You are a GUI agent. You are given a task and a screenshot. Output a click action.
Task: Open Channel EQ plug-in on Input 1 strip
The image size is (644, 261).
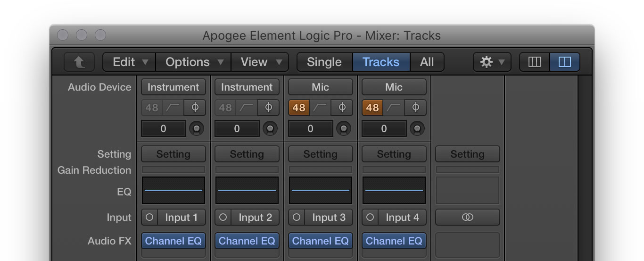[x=173, y=241]
